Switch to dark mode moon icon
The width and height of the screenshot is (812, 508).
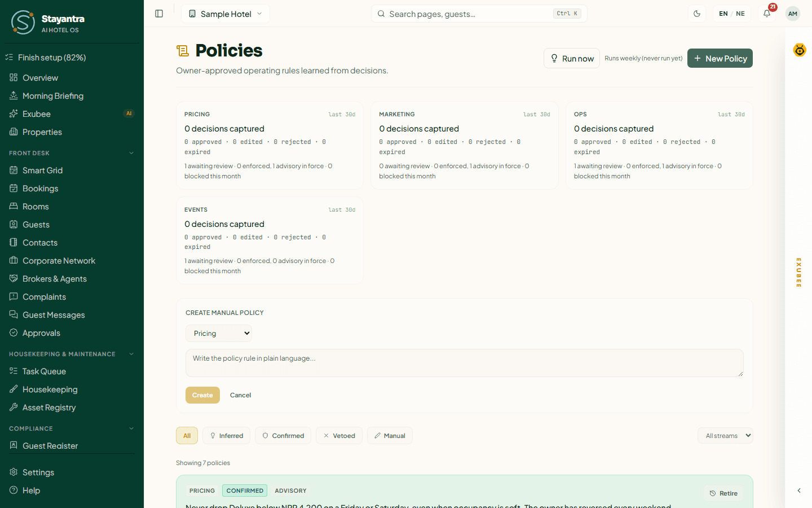pos(697,14)
